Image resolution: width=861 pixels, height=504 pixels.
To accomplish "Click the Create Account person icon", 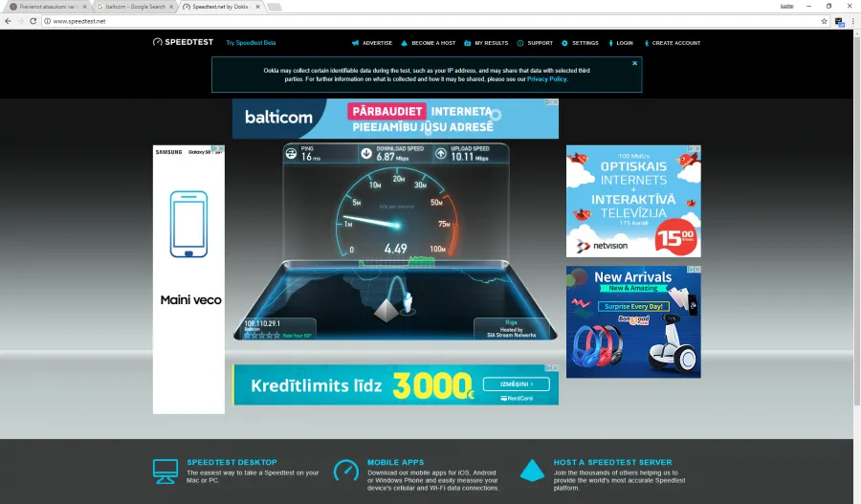I will pyautogui.click(x=647, y=43).
